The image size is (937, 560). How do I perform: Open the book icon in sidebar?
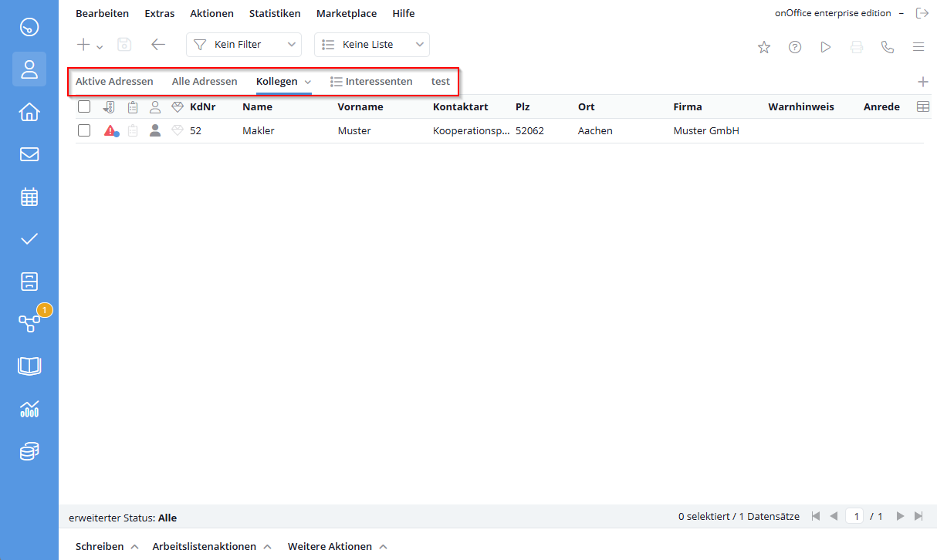pos(29,366)
